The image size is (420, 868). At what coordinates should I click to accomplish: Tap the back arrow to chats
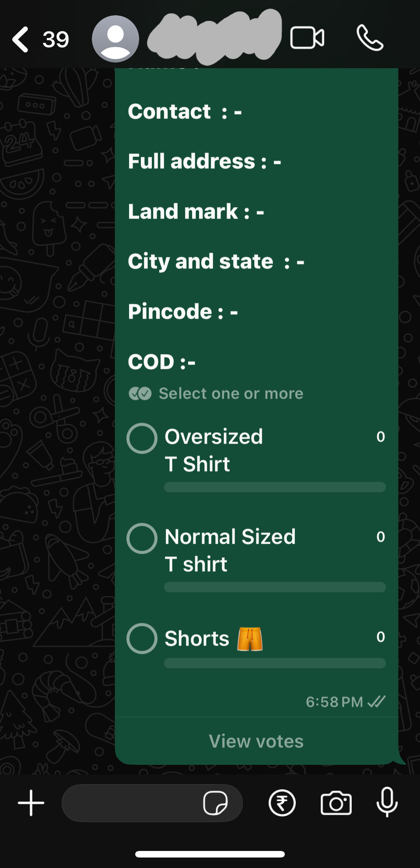(x=21, y=39)
